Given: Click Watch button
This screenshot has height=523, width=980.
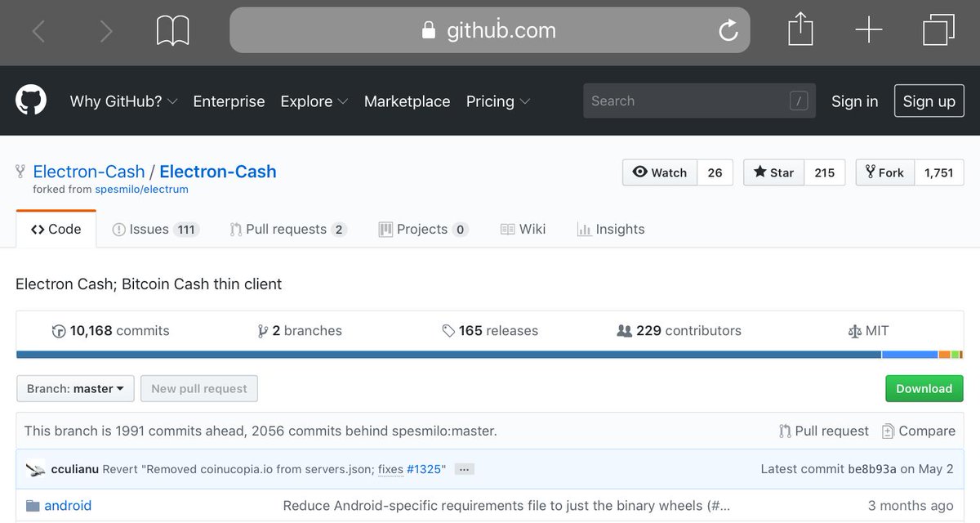Looking at the screenshot, I should pos(660,172).
